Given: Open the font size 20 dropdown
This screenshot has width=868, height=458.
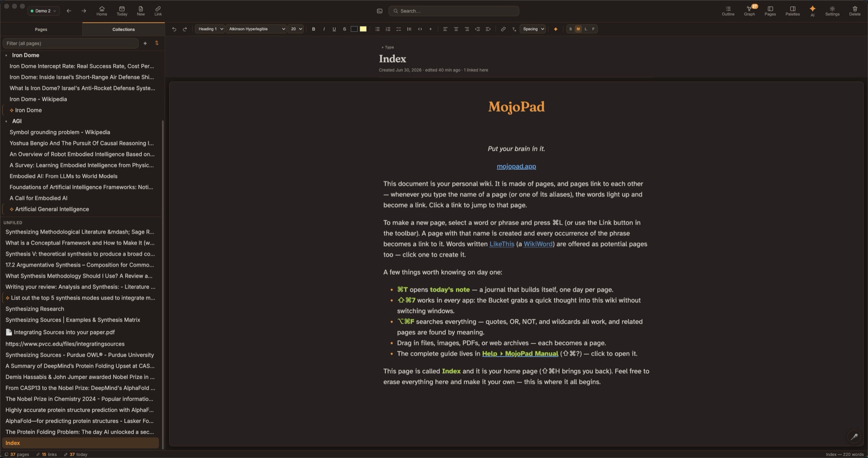Looking at the screenshot, I should pyautogui.click(x=296, y=29).
